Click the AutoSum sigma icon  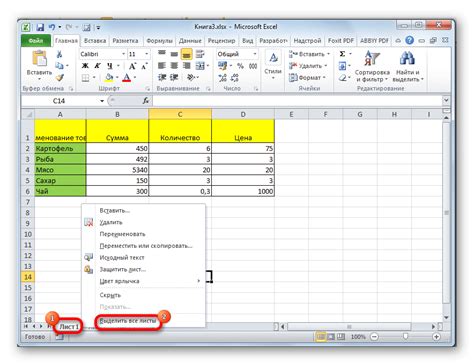tap(342, 54)
